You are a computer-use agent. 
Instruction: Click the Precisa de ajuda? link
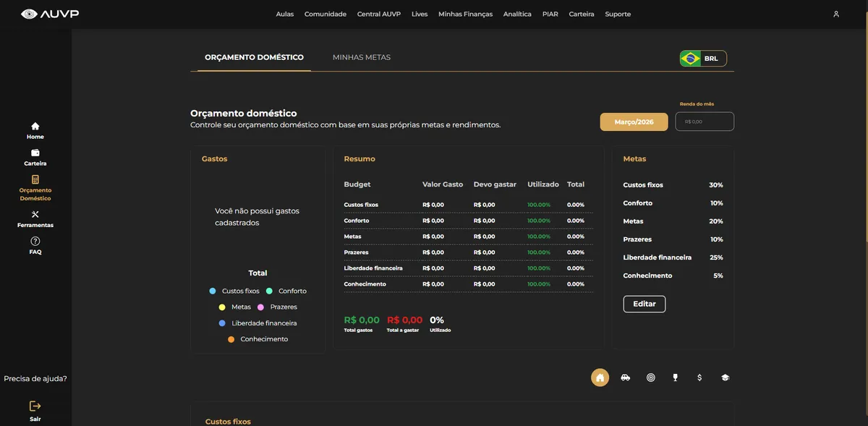point(35,378)
